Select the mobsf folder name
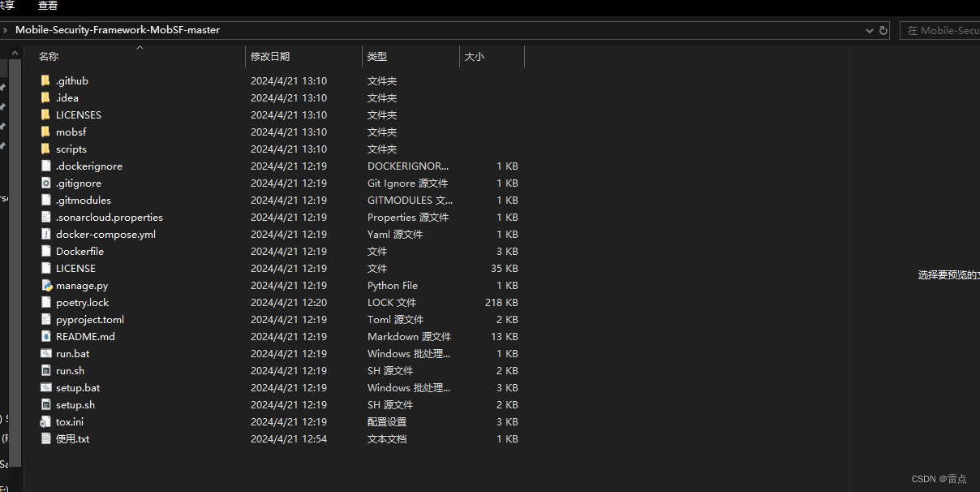The image size is (980, 492). 71,132
